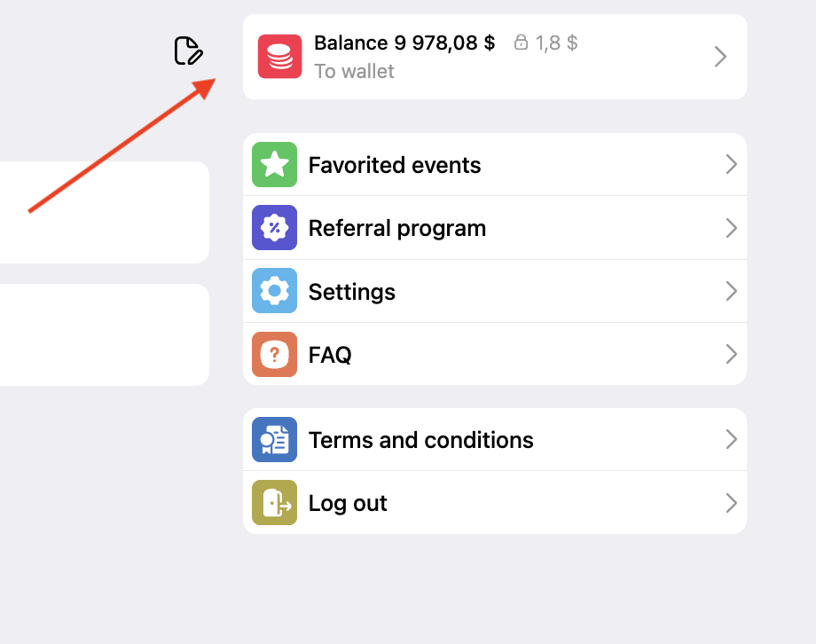Viewport: 816px width, 644px height.
Task: Expand the Settings row chevron
Action: (x=731, y=291)
